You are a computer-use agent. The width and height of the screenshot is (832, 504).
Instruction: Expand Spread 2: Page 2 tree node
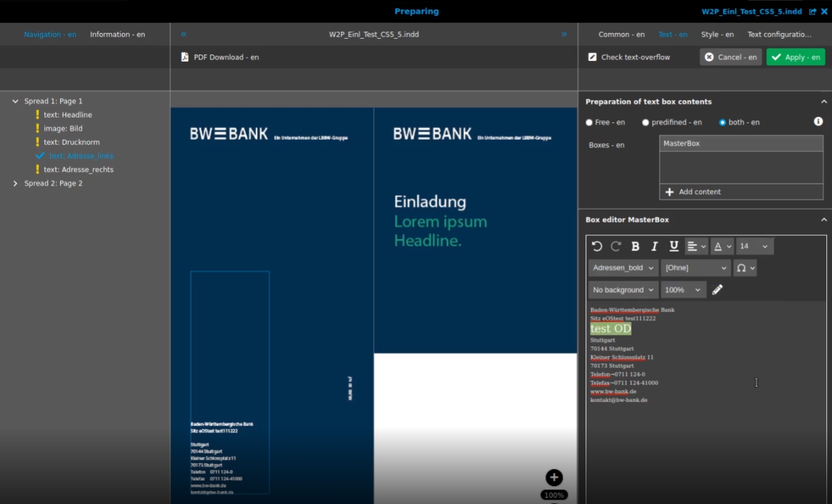tap(16, 184)
